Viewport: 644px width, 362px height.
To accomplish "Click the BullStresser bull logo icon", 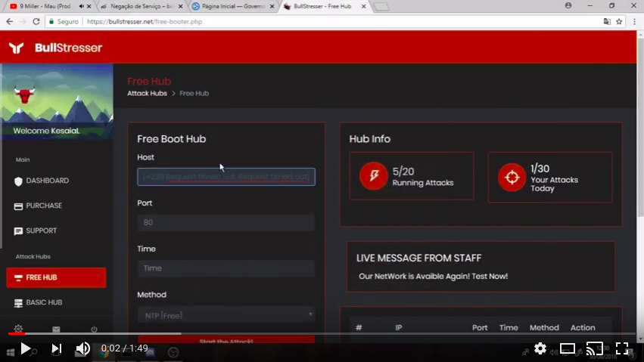I will [x=17, y=48].
